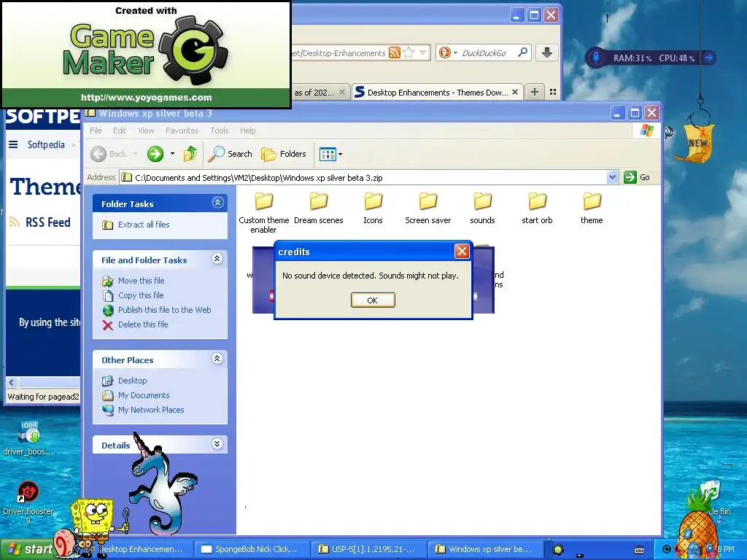747x560 pixels.
Task: Open the sounds folder
Action: [x=482, y=208]
